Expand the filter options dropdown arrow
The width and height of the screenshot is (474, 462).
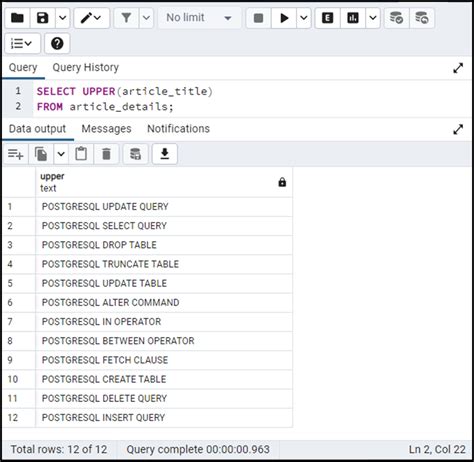click(146, 18)
